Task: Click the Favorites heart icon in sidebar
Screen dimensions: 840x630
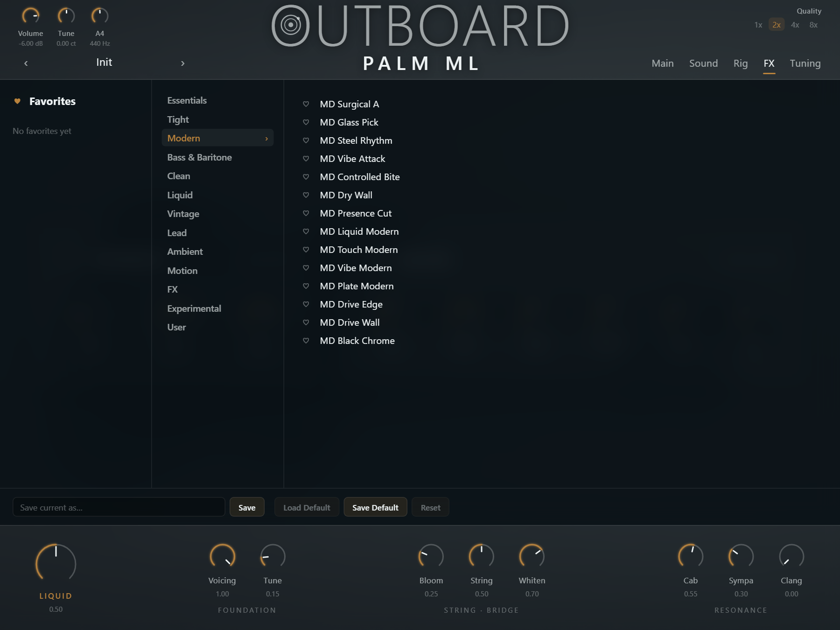Action: [x=17, y=101]
